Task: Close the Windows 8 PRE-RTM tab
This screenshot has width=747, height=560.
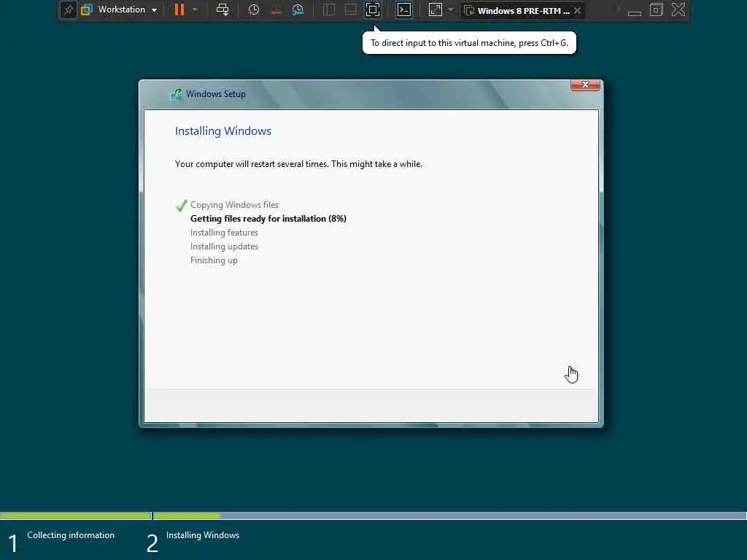Action: [x=578, y=10]
